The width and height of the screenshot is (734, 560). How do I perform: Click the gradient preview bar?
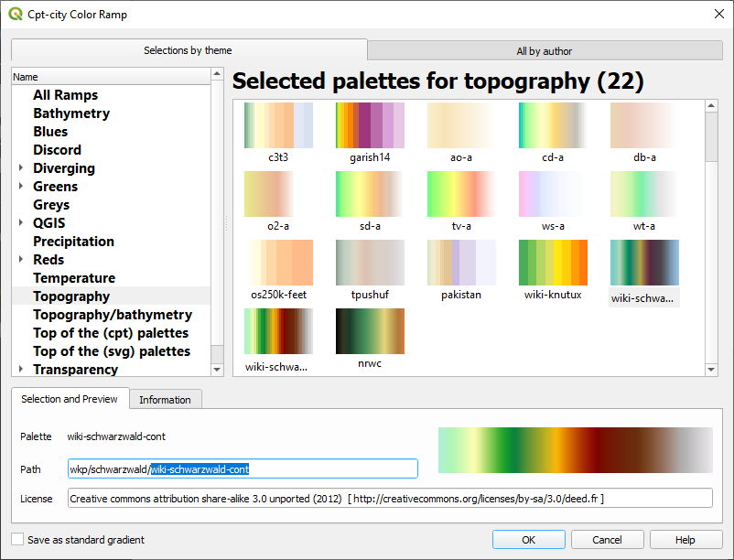click(575, 449)
